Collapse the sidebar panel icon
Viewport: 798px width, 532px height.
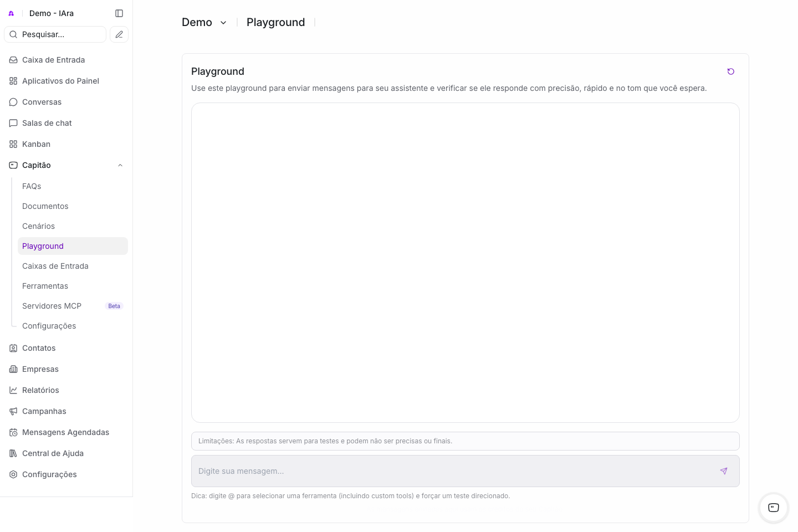(119, 13)
